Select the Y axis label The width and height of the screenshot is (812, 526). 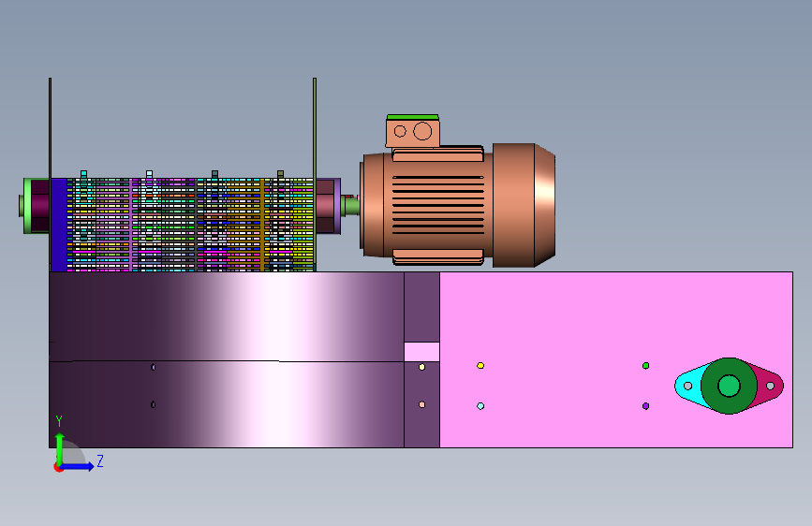[x=59, y=421]
